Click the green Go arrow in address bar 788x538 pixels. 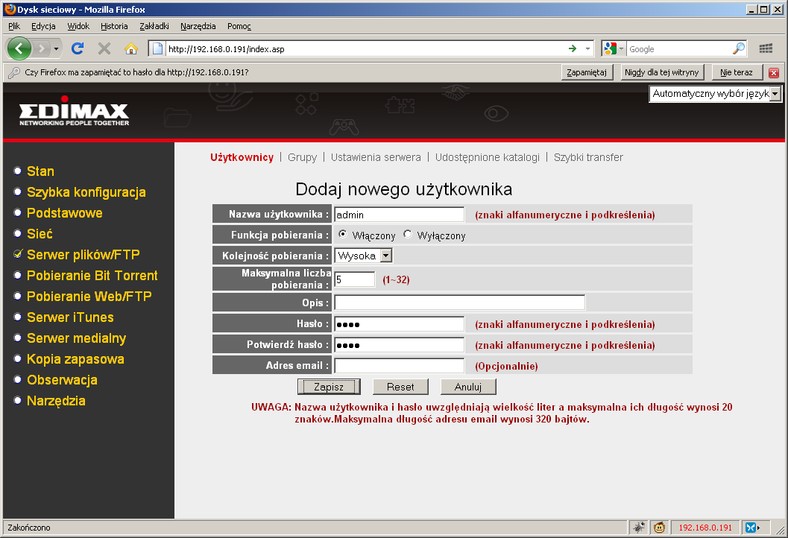(572, 48)
